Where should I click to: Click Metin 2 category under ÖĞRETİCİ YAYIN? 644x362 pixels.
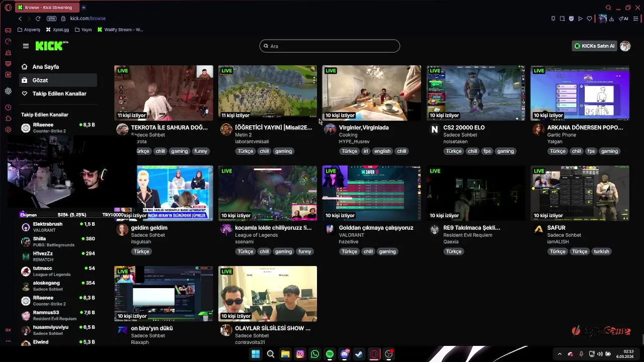[x=243, y=135]
